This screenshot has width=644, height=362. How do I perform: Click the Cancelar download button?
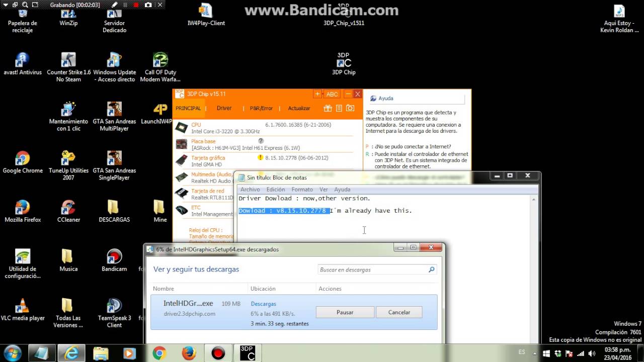(399, 312)
